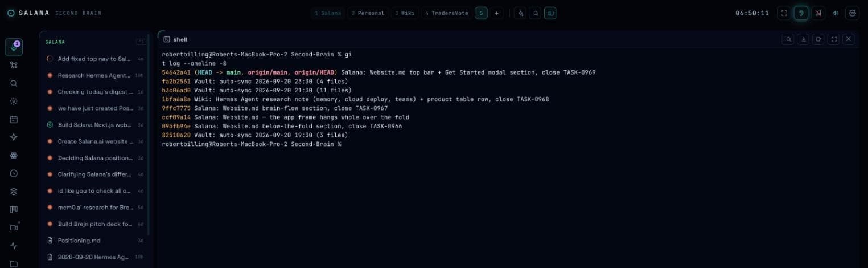Open 'Add fixed top nav to Sal...' session

tap(94, 59)
